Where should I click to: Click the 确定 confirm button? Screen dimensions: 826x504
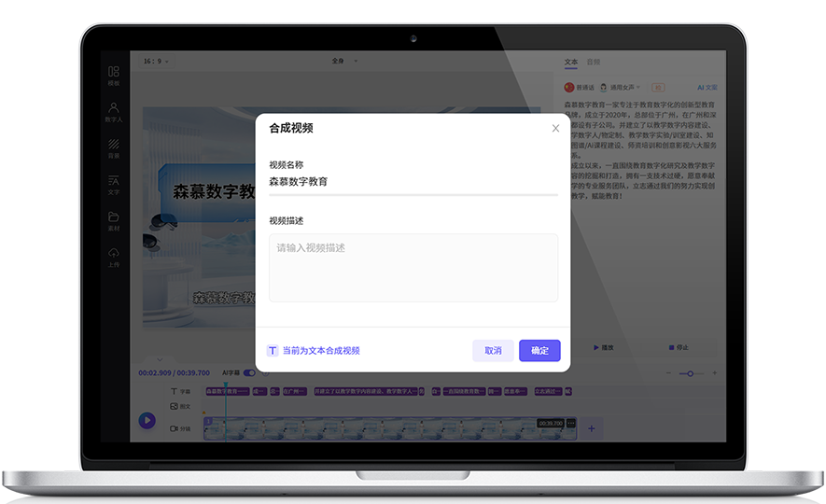[x=539, y=351]
